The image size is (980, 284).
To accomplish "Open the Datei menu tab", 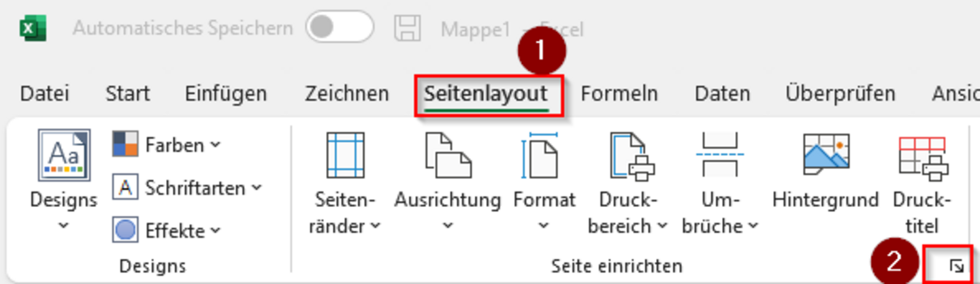I will (x=44, y=93).
